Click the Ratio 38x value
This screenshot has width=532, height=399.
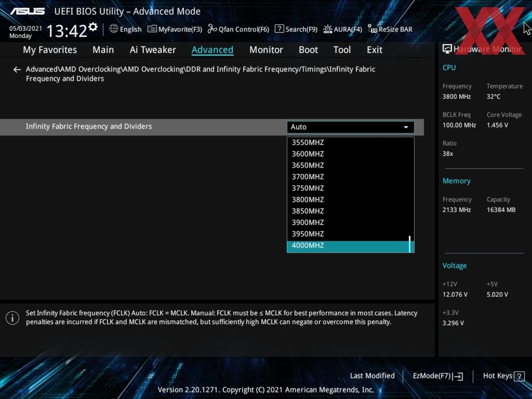coord(448,154)
